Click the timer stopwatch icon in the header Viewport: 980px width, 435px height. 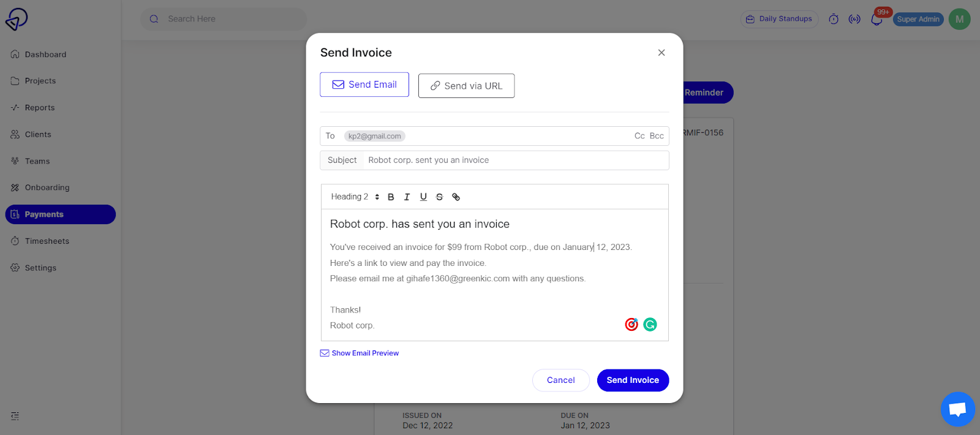coord(834,19)
